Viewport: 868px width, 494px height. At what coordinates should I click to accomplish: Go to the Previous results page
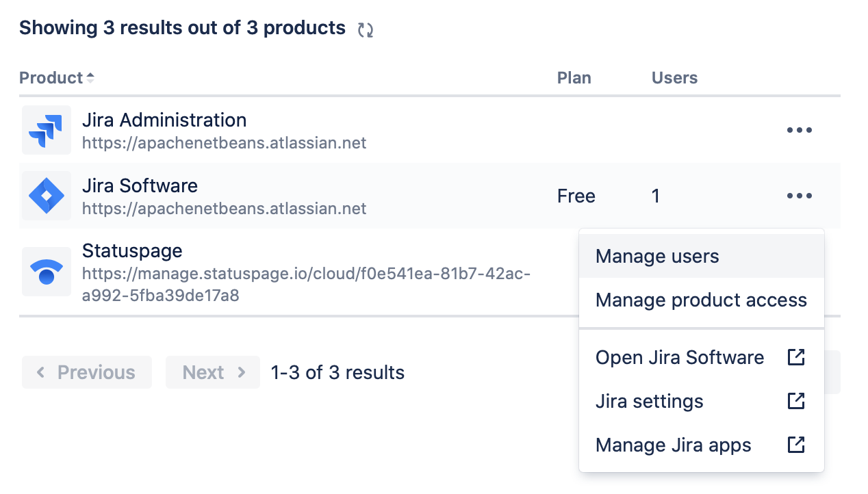87,372
